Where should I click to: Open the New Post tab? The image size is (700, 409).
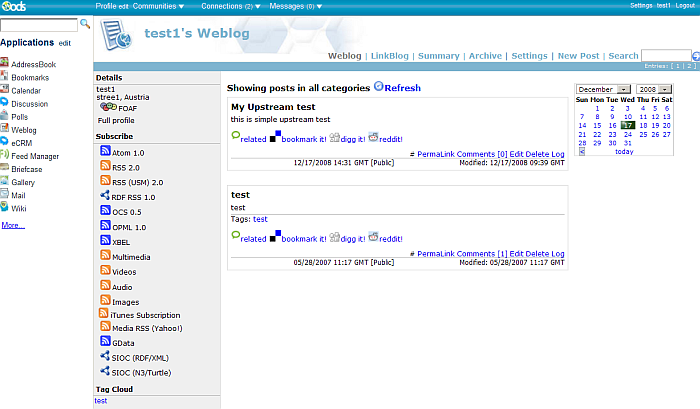pos(578,56)
